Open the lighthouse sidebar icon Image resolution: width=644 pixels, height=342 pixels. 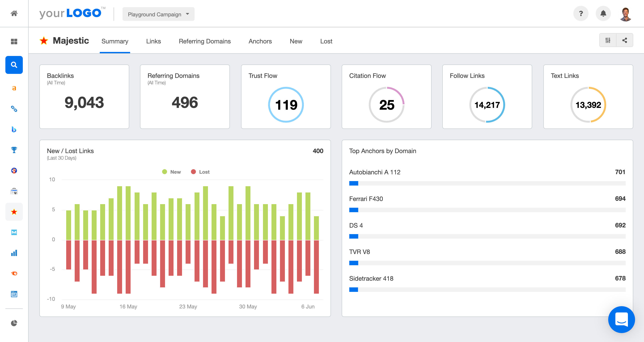14,171
